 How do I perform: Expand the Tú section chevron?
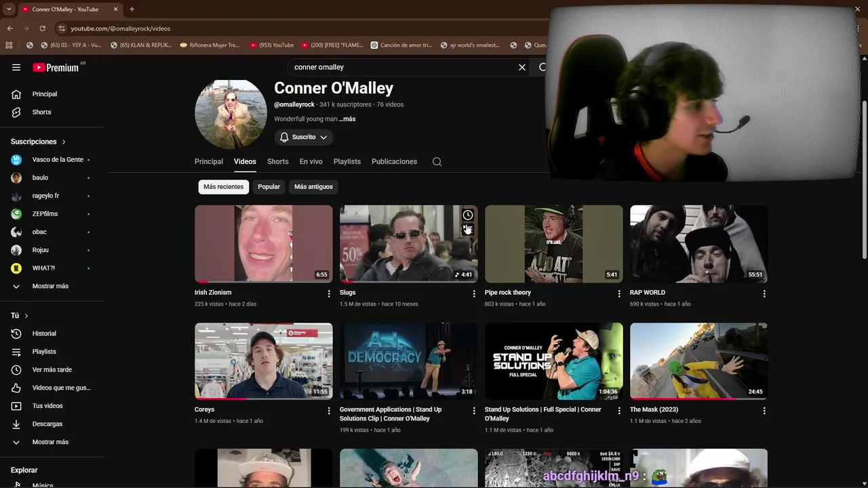click(x=26, y=316)
